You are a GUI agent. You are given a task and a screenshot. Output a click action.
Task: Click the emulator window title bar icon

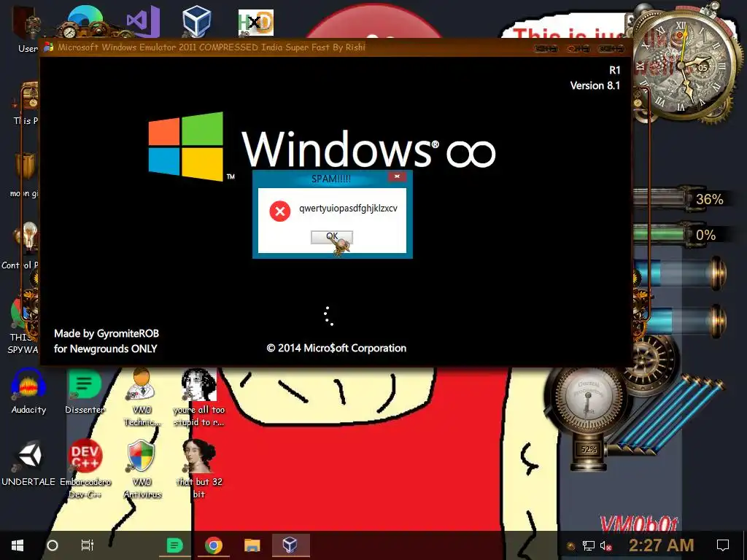(49, 47)
